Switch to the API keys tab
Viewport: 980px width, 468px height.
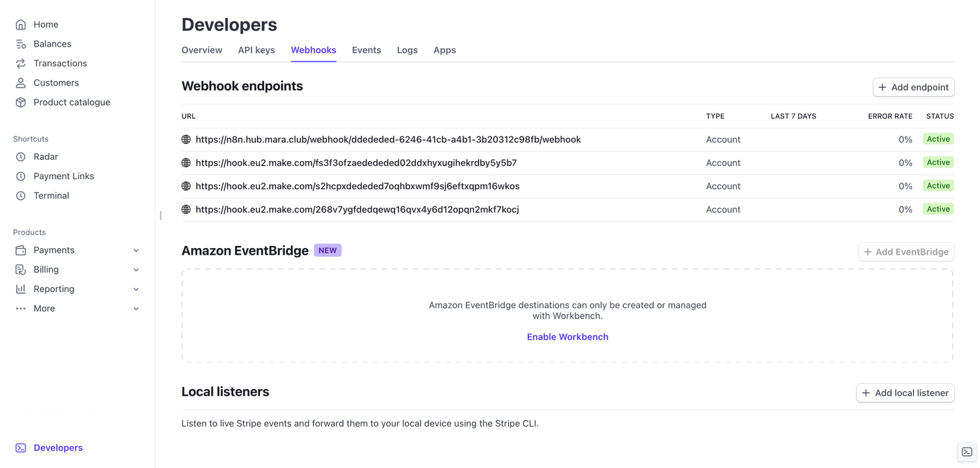tap(256, 50)
